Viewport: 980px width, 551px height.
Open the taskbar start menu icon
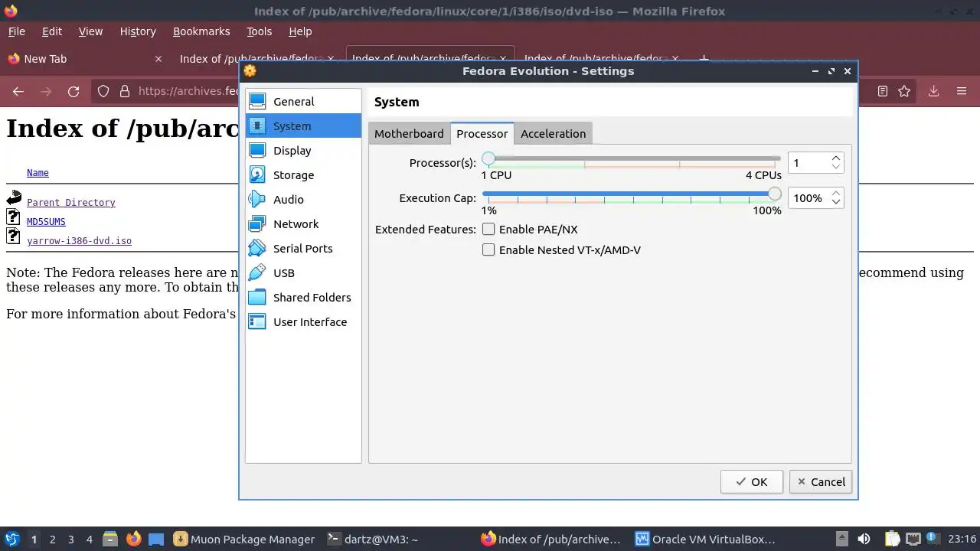11,539
